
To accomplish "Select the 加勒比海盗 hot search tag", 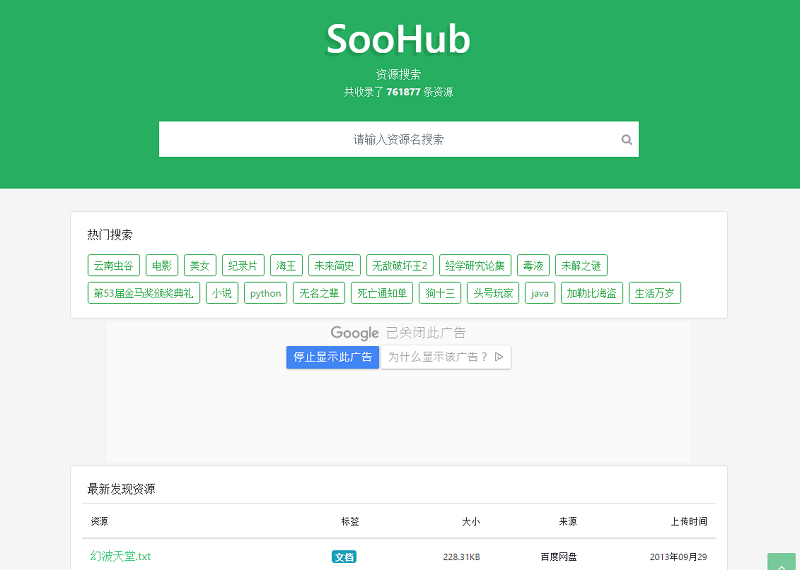I will point(592,293).
